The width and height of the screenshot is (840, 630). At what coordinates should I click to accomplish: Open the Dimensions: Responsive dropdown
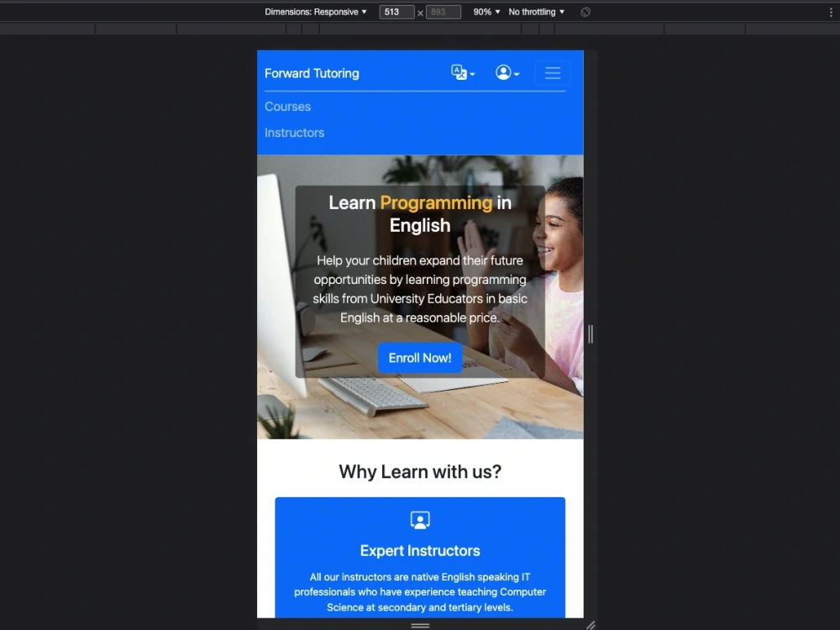point(316,12)
